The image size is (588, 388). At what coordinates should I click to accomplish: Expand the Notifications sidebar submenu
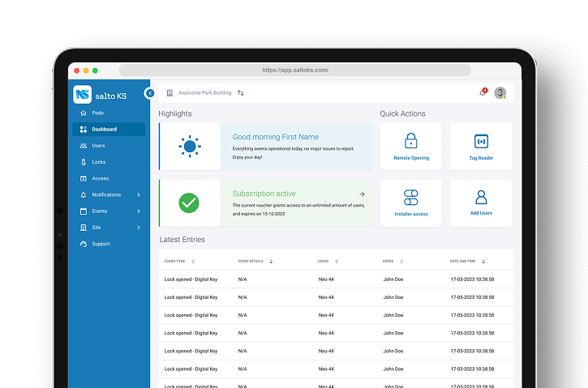139,194
